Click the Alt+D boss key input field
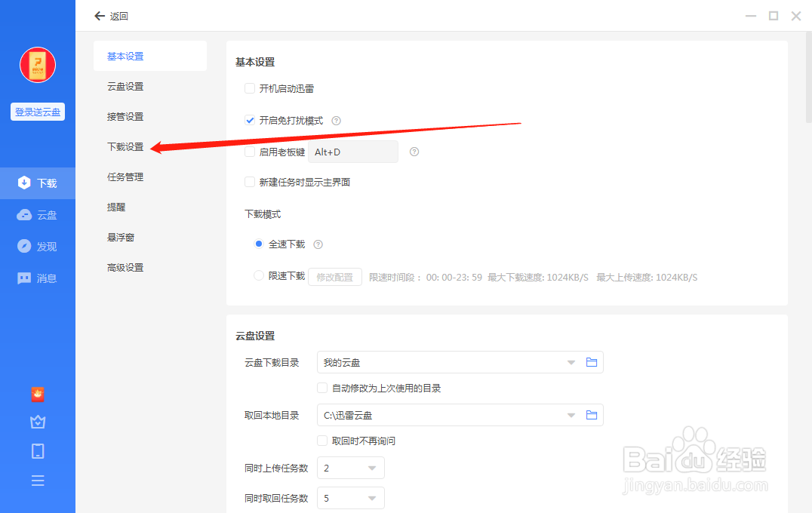Viewport: 812px width, 513px height. point(352,152)
